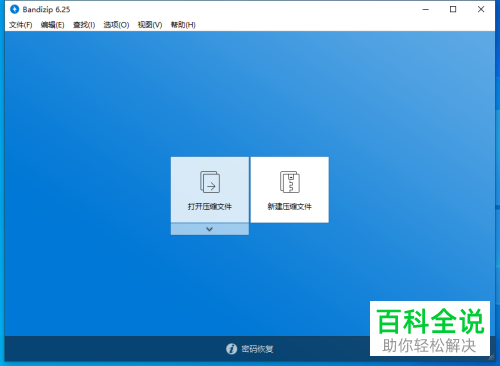Open the 文件(F) menu
The width and height of the screenshot is (500, 366).
click(21, 25)
